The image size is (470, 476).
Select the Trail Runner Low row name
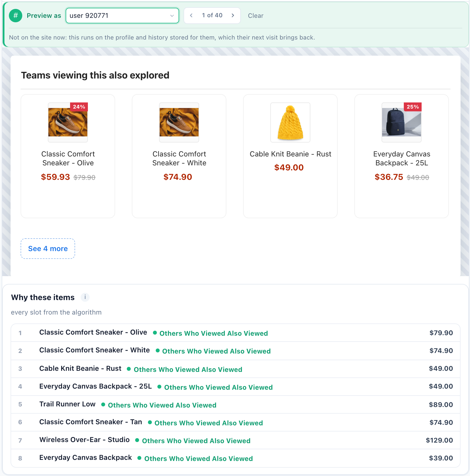[x=67, y=404]
